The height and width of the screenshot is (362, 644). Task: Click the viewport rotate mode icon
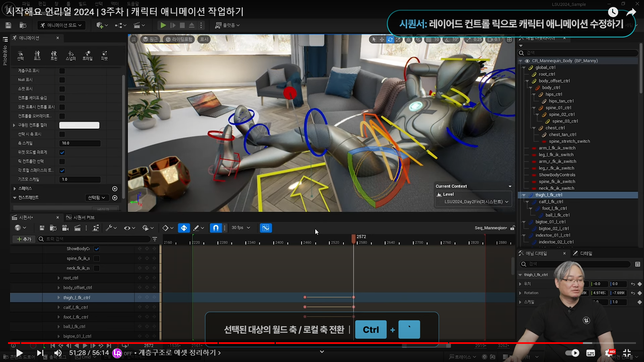coord(390,40)
